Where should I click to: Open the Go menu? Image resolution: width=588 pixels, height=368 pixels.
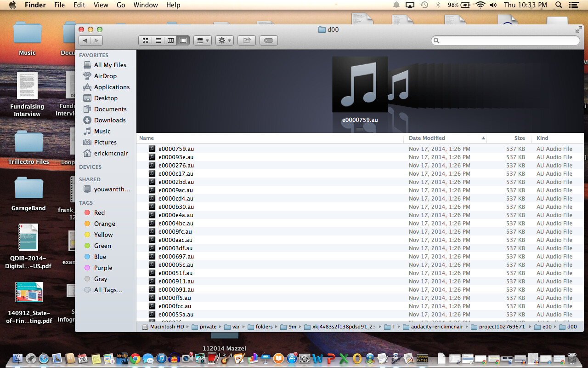tap(121, 5)
